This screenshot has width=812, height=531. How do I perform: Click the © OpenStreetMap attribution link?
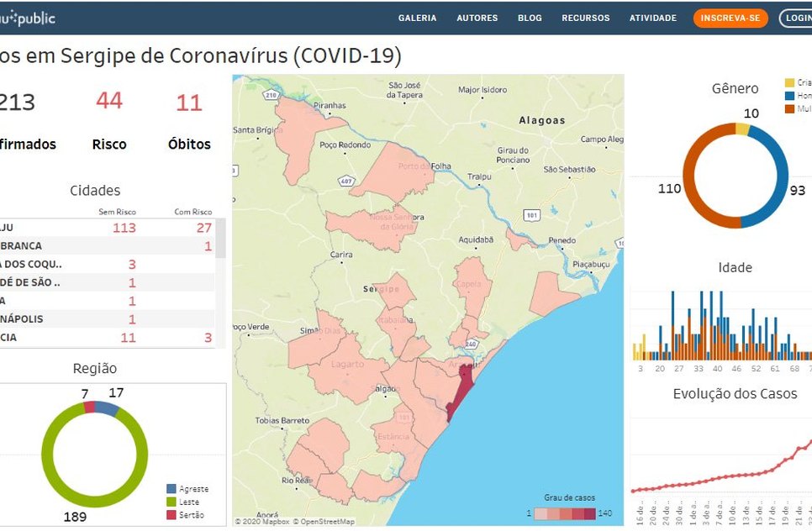pos(324,521)
